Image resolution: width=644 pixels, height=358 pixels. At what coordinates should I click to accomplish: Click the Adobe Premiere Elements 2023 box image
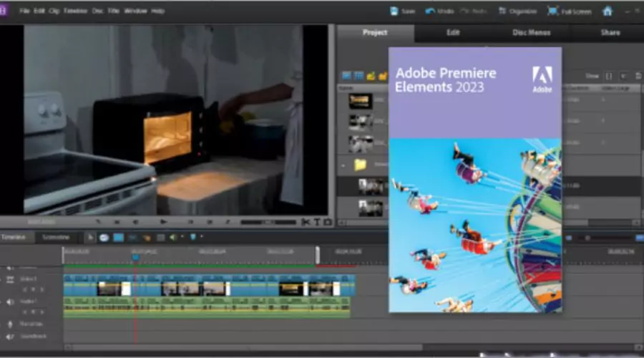475,180
